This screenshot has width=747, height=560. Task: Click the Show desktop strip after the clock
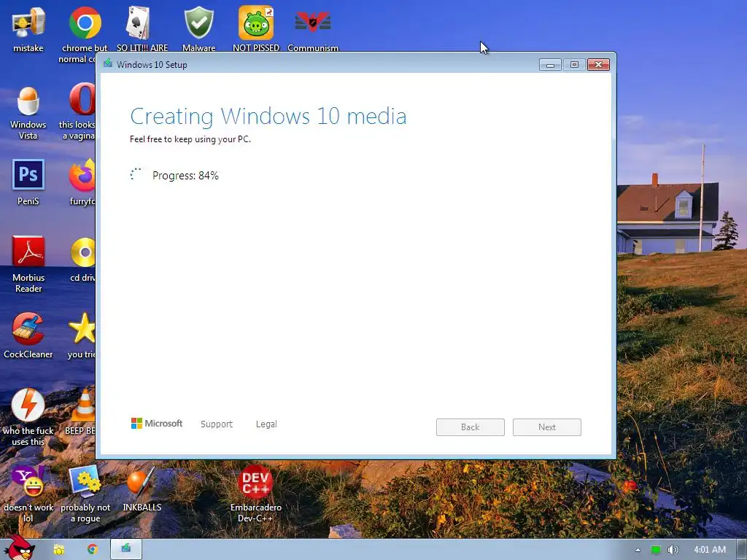(742, 550)
